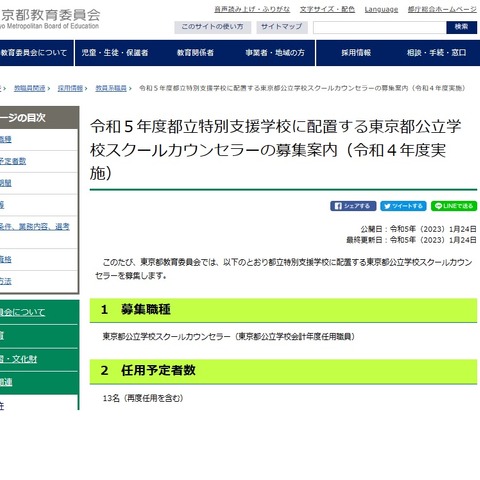Open 委員会について green sidebar link
This screenshot has width=480, height=480.
click(x=22, y=312)
